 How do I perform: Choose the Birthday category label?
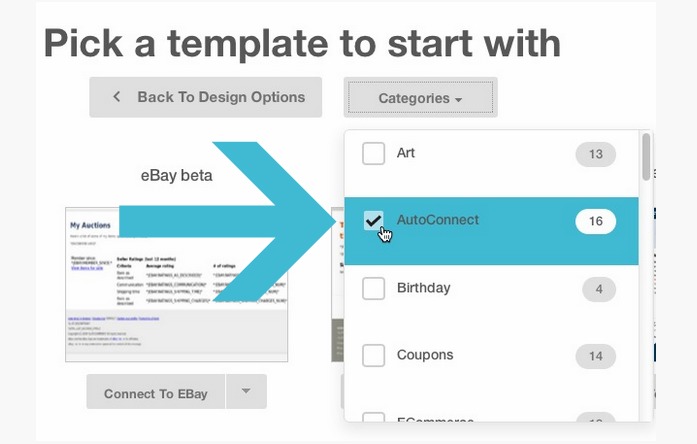click(424, 288)
